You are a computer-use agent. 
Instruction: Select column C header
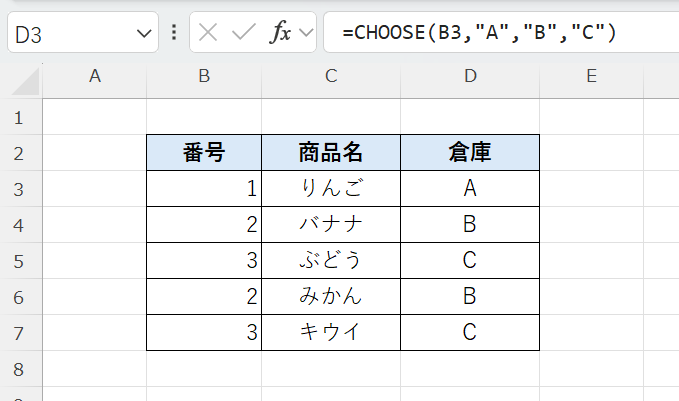pyautogui.click(x=330, y=76)
